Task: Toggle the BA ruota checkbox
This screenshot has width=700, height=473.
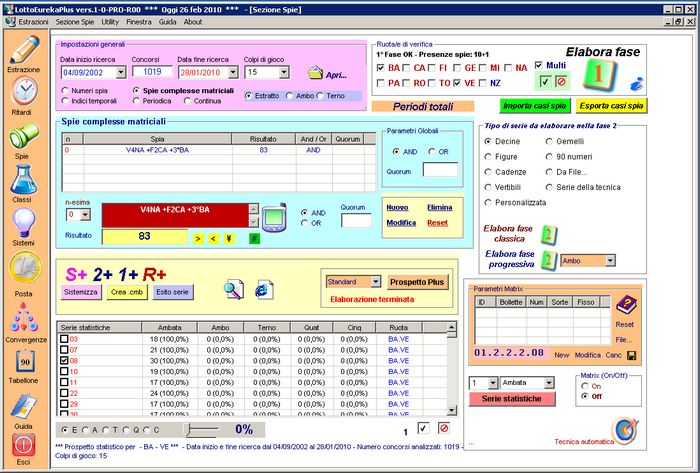Action: 381,68
